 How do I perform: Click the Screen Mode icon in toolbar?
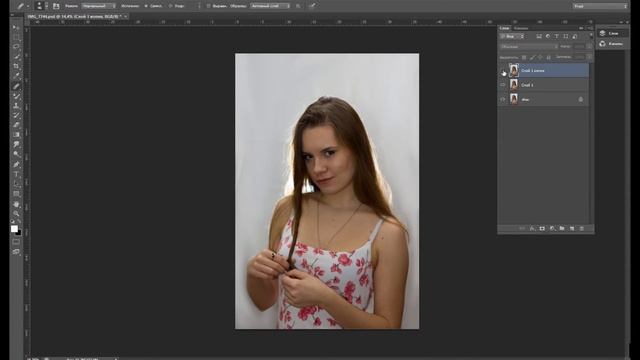tap(16, 252)
